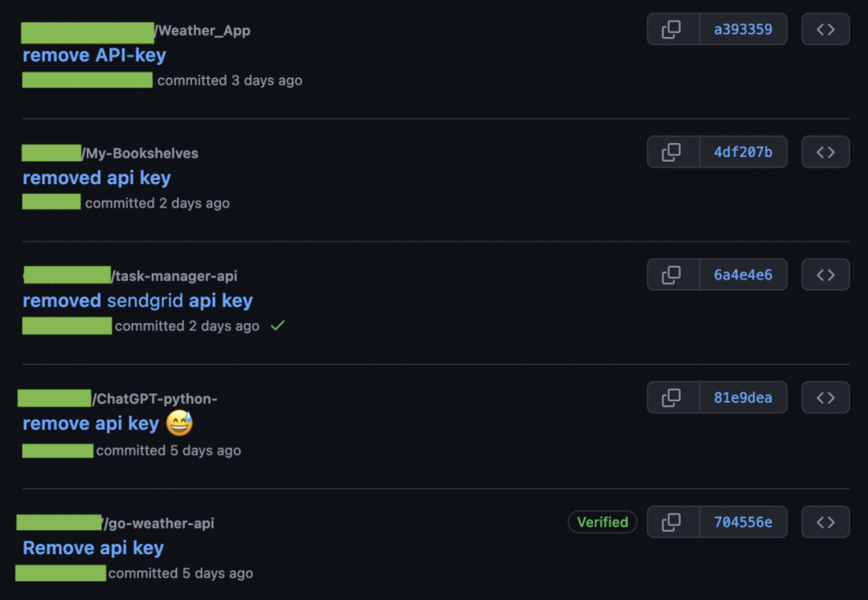
Task: Browse repository at commit 81e9dea
Action: pyautogui.click(x=825, y=398)
